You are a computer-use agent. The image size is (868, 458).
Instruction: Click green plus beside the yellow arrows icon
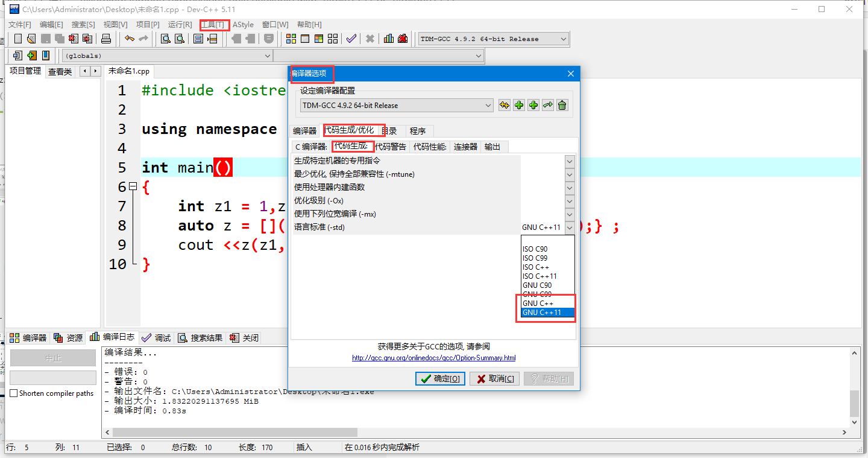519,106
